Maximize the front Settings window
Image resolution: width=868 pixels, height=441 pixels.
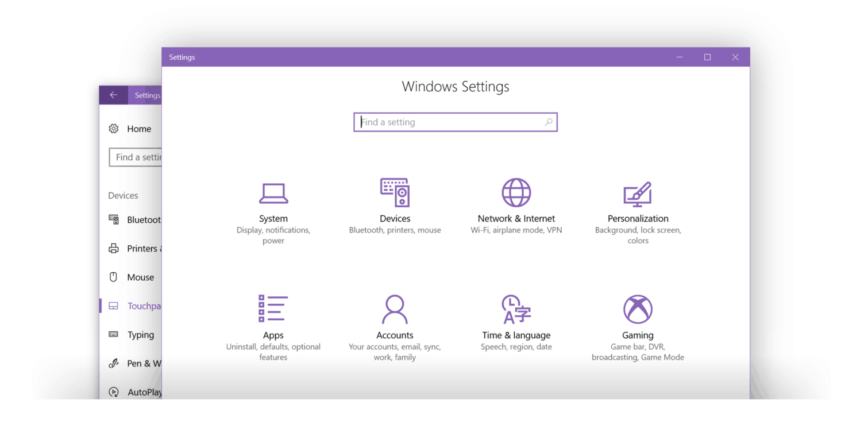[x=707, y=57]
